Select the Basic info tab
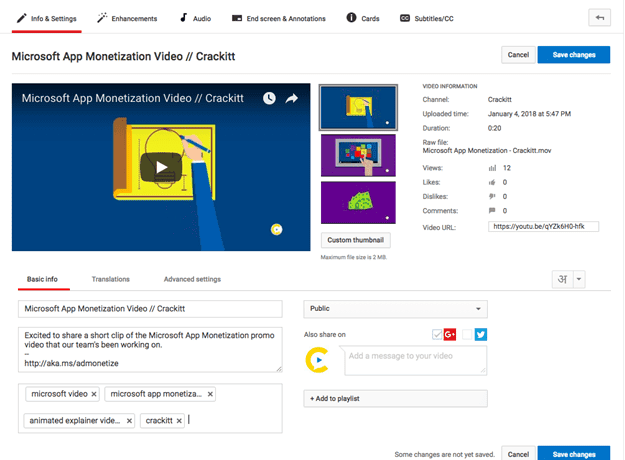Image resolution: width=625 pixels, height=460 pixels. tap(42, 279)
